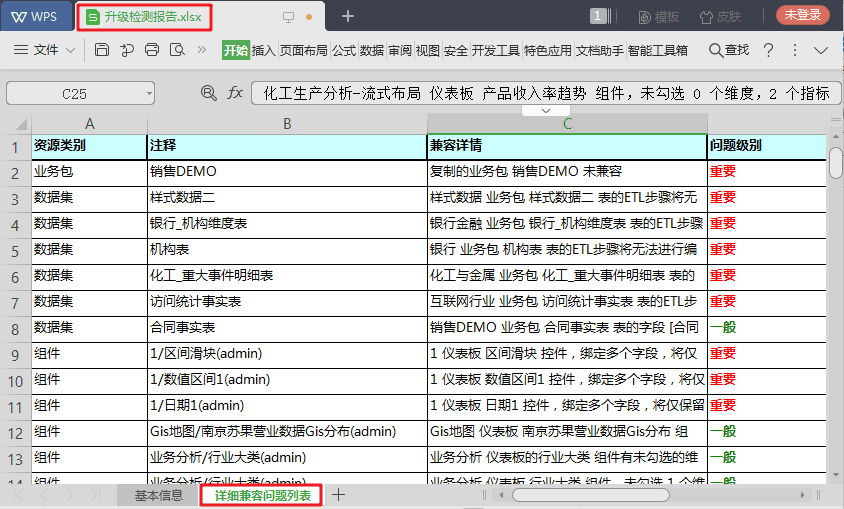Open the WPS home tab
The image size is (844, 509).
pos(36,17)
